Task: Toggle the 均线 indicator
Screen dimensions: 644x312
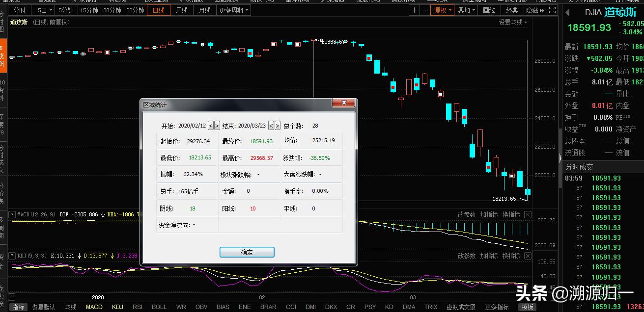Action: pyautogui.click(x=71, y=307)
